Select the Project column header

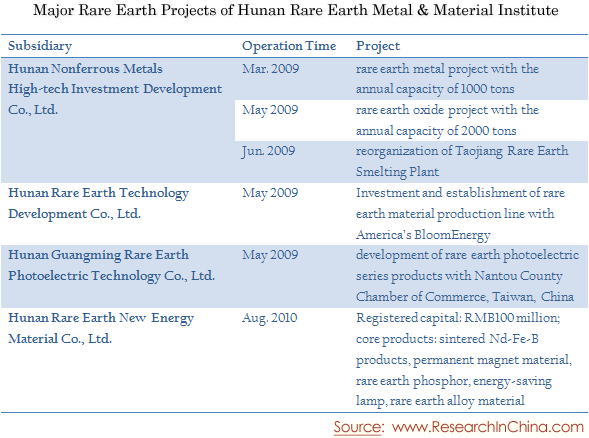(x=378, y=46)
